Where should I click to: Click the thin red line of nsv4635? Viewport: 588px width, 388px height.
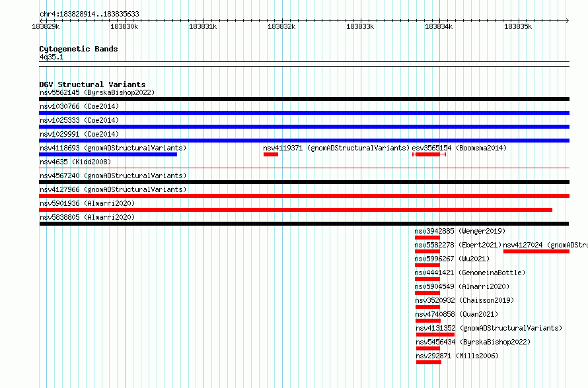[304, 168]
